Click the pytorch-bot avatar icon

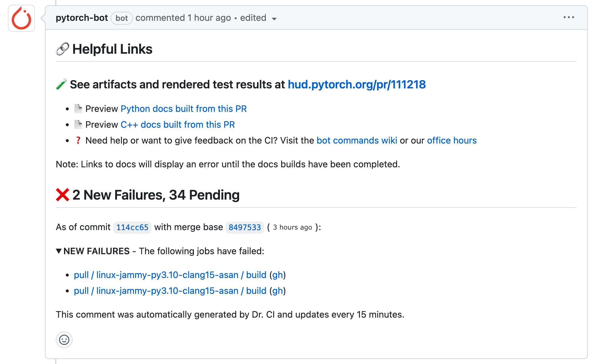[x=21, y=18]
